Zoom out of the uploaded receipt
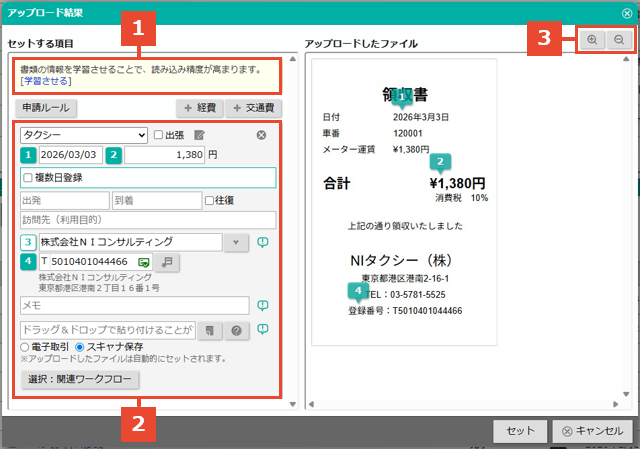This screenshot has height=449, width=640. click(618, 40)
